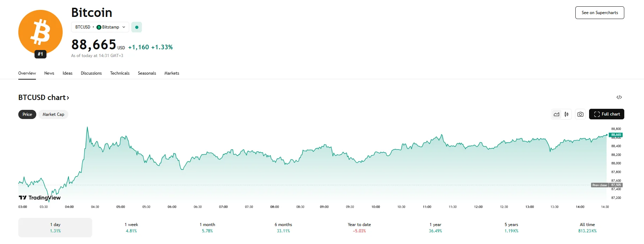644x244 pixels.
Task: Switch to candlestick chart view
Action: click(x=566, y=114)
